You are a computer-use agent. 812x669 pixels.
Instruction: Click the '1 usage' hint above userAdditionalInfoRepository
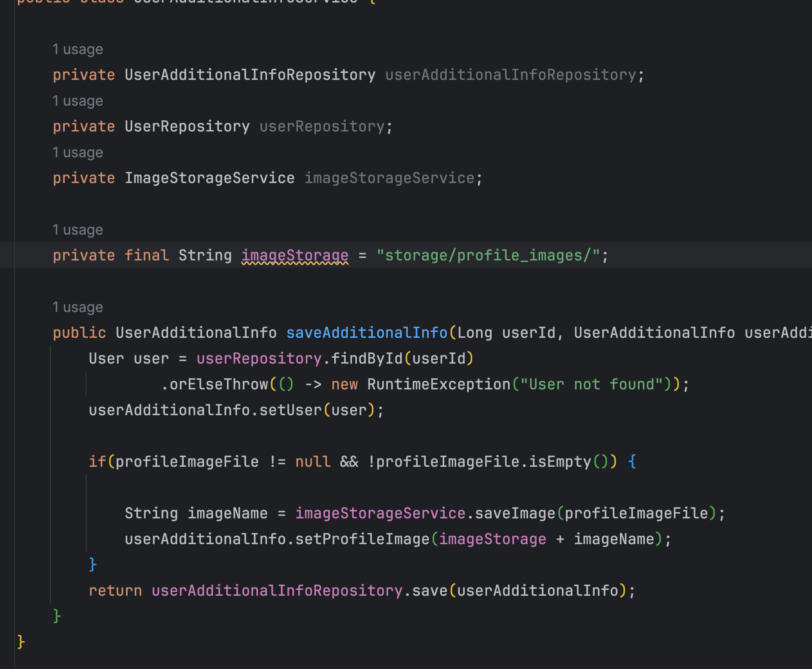pos(78,50)
